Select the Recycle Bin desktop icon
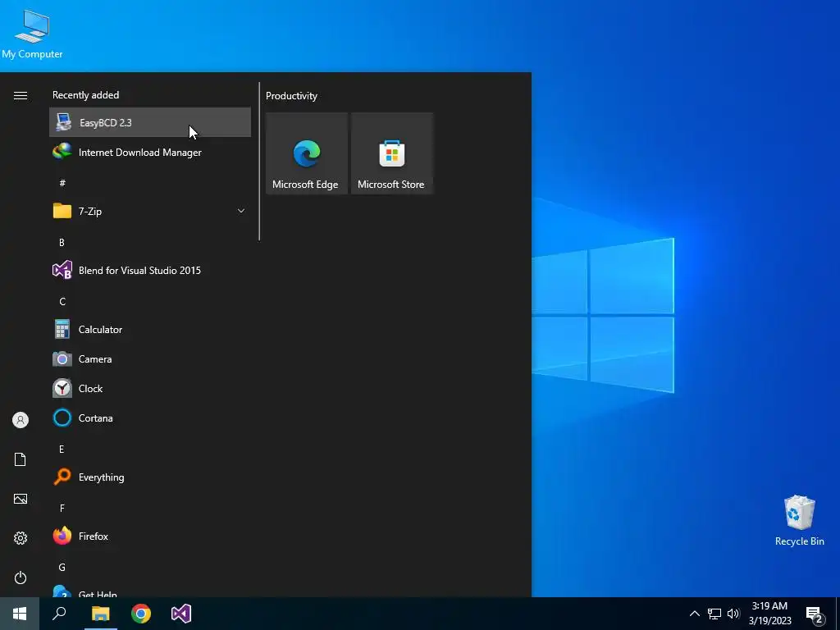Screen dimensions: 840x630 click(799, 520)
